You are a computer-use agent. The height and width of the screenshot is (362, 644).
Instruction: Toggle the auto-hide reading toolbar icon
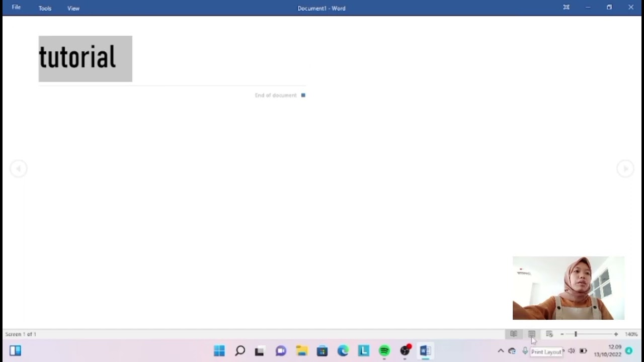click(x=567, y=8)
